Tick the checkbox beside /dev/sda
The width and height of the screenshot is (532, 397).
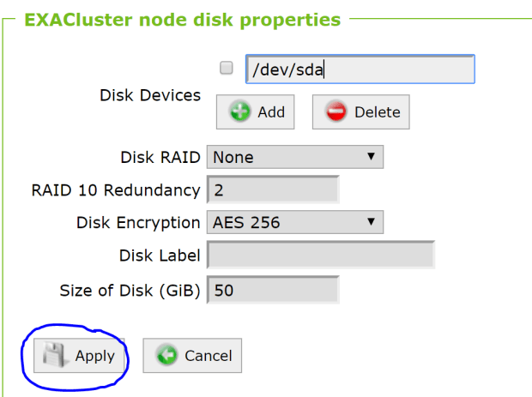(227, 69)
